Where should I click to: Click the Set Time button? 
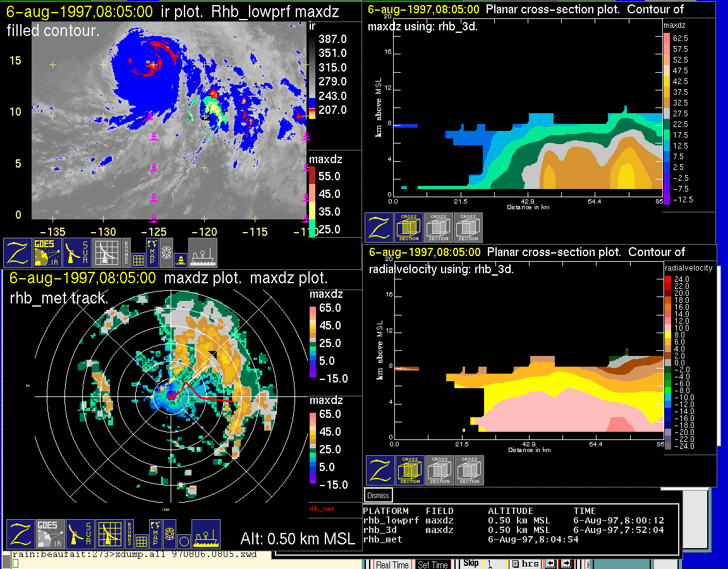coord(433,565)
